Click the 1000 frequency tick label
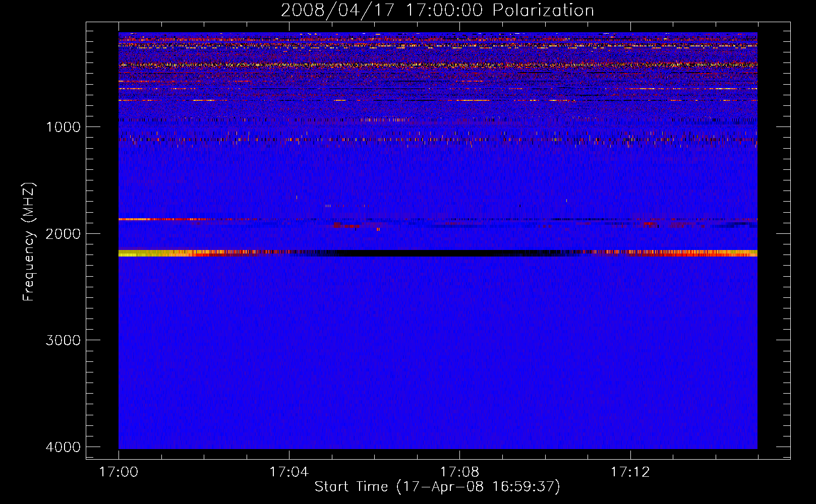 [63, 127]
